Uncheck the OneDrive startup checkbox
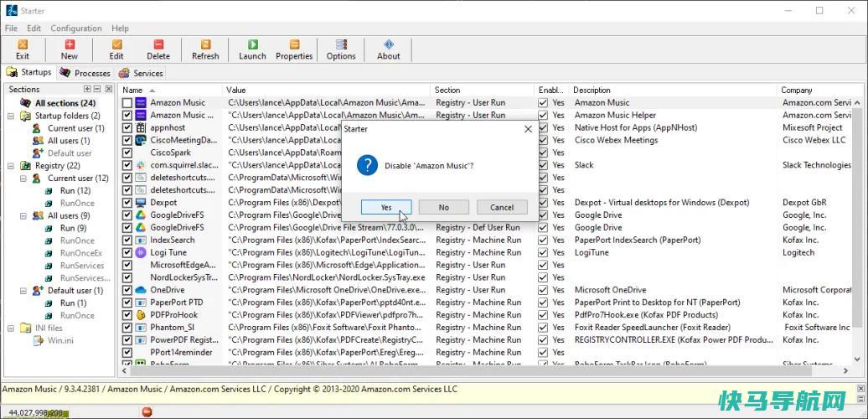The image size is (868, 419). point(127,290)
